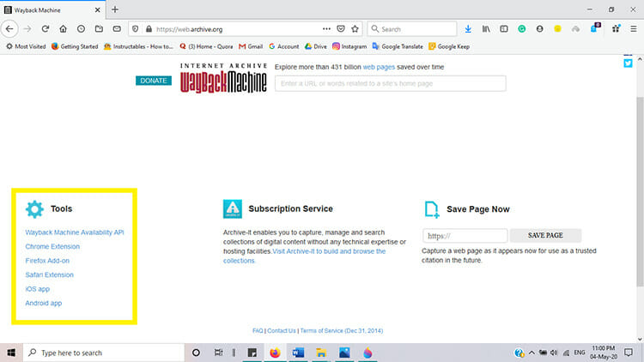Show hidden system tray icons

tap(532, 353)
